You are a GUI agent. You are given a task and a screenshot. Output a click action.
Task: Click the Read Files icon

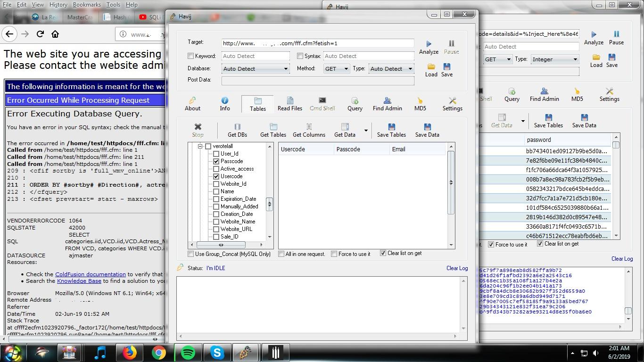coord(290,101)
